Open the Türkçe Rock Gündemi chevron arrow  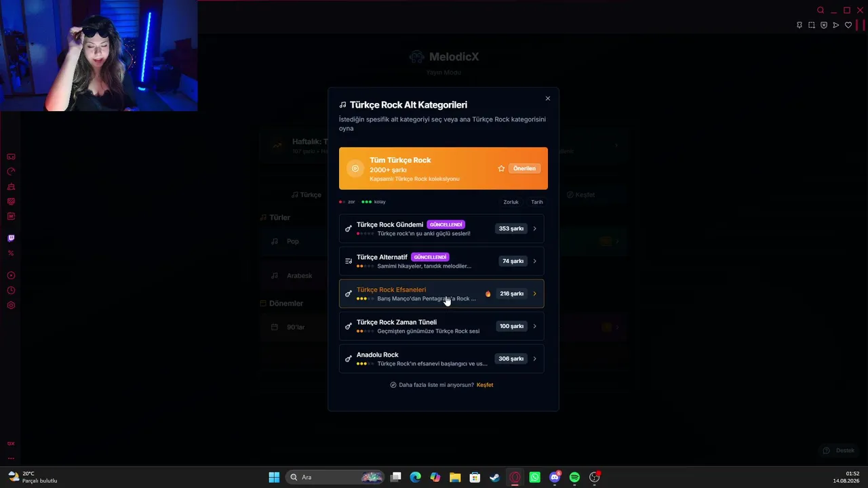pos(534,228)
